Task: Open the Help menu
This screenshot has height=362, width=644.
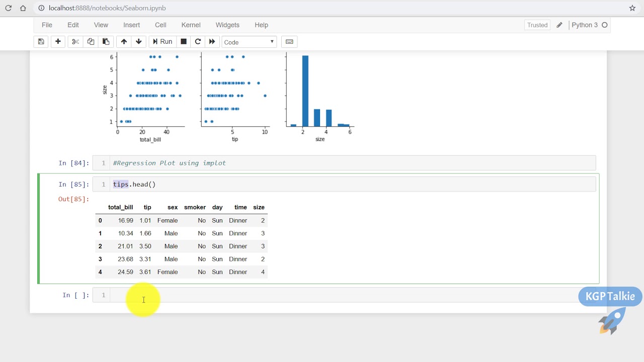Action: click(261, 25)
